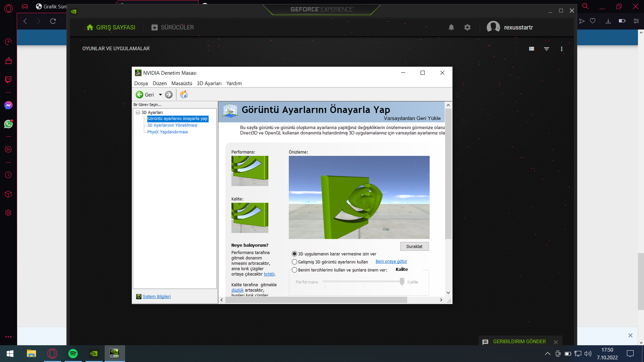Open GeForce Experience notifications bell
Viewport: 644px width, 362px height.
click(x=451, y=27)
